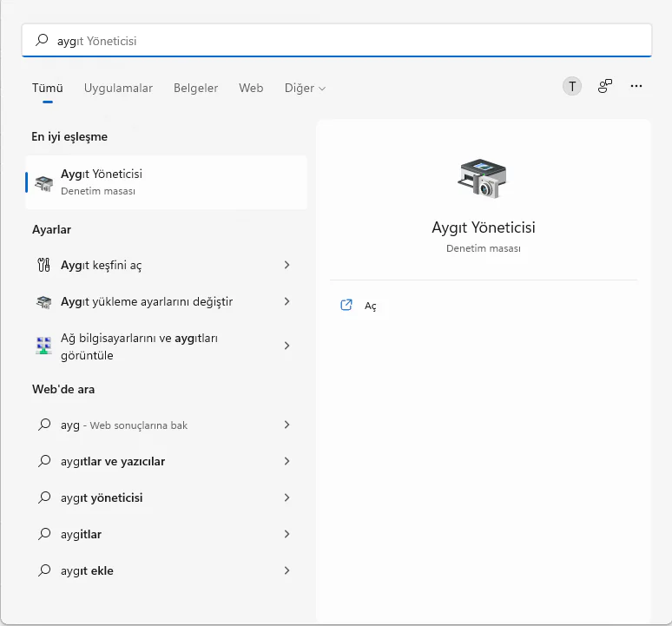Switch to the Belgeler tab
The image size is (672, 626).
195,88
